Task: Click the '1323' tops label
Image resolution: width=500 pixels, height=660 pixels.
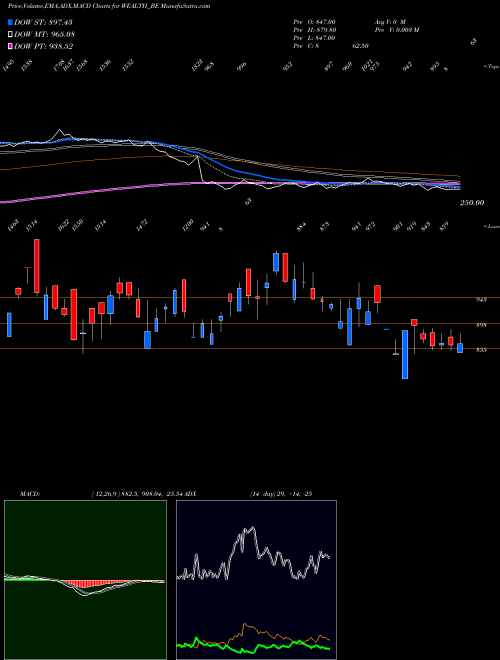Action: (x=197, y=65)
